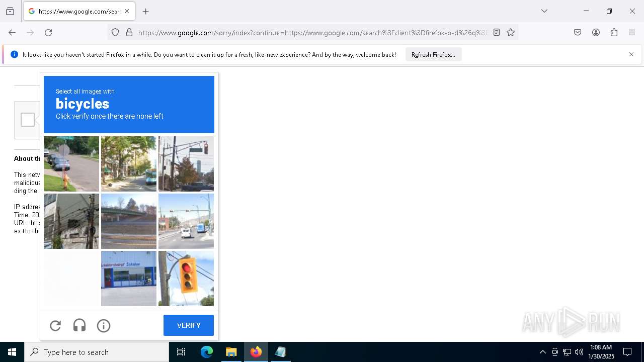Click the Refresh Firefox button
This screenshot has width=644, height=362.
(x=433, y=55)
